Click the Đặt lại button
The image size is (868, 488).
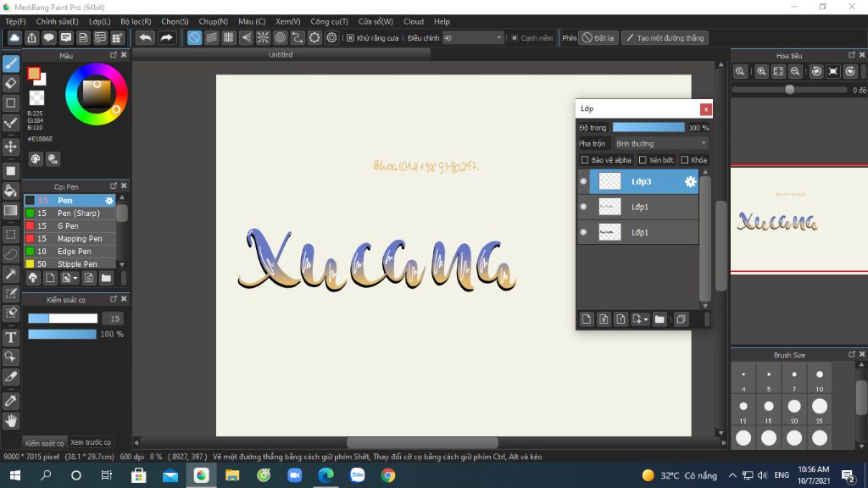(598, 37)
